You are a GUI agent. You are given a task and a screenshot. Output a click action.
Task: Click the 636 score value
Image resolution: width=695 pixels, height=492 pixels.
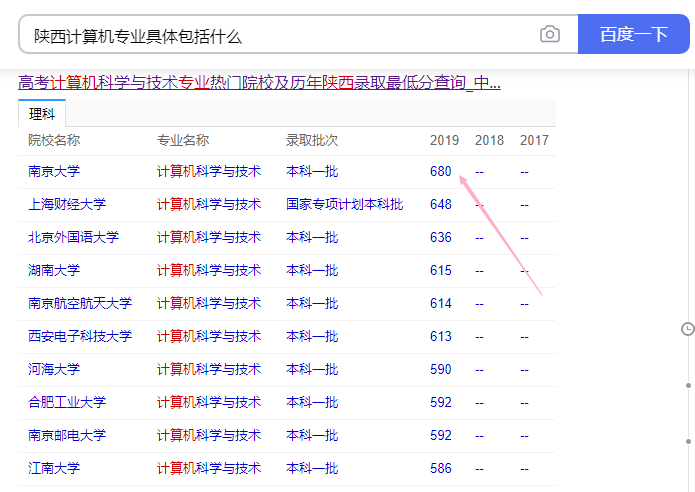(441, 237)
